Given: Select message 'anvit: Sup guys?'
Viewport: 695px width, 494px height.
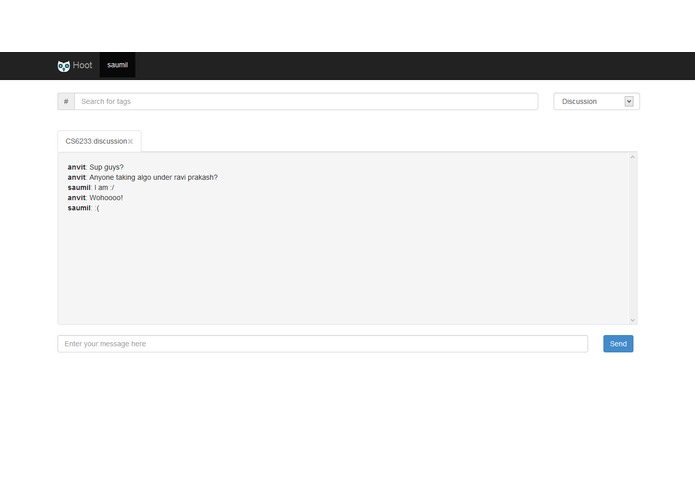Looking at the screenshot, I should tap(96, 167).
